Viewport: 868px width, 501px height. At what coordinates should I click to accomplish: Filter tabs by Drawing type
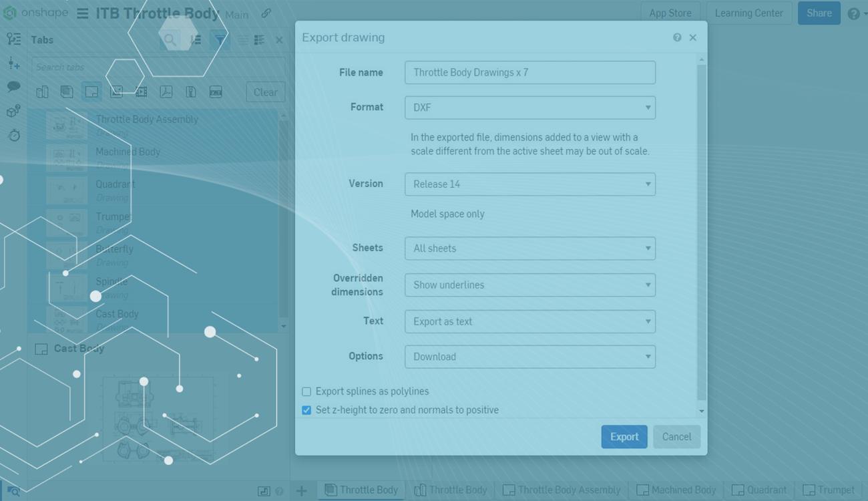tap(91, 92)
